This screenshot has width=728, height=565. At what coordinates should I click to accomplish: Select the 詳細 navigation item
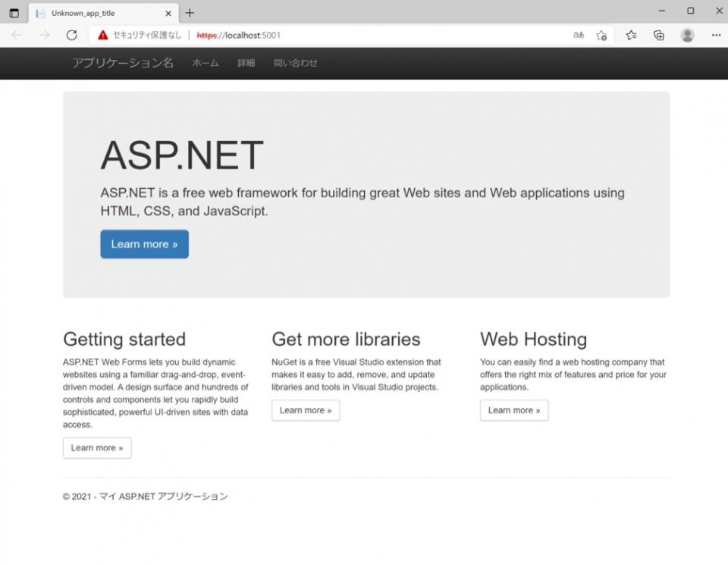point(246,63)
